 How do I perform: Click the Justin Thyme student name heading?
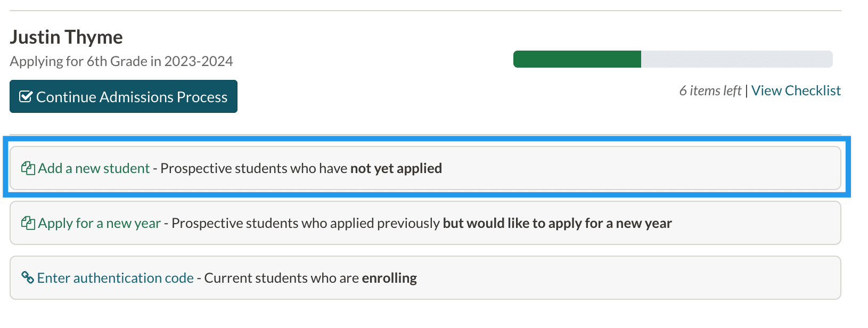click(66, 37)
